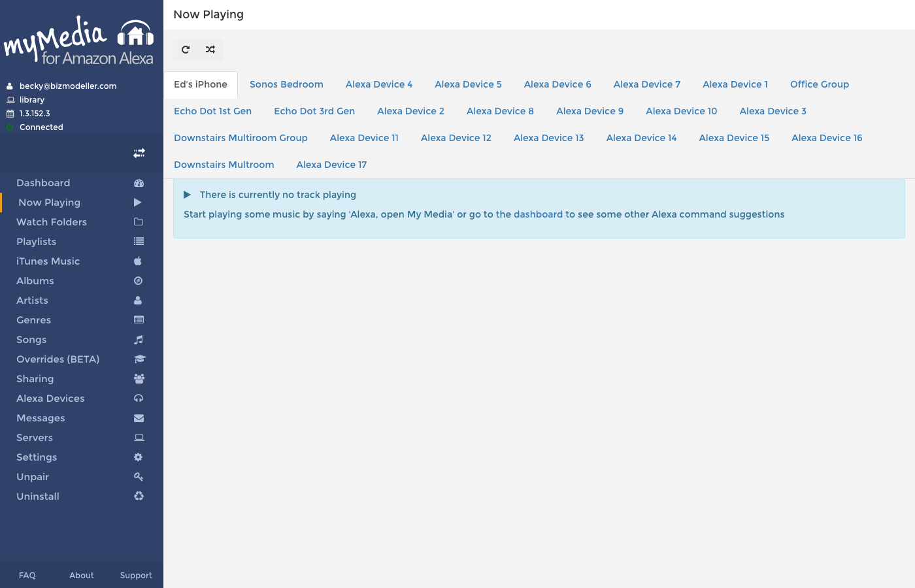Click the Messages envelope icon
The height and width of the screenshot is (588, 915).
point(139,418)
